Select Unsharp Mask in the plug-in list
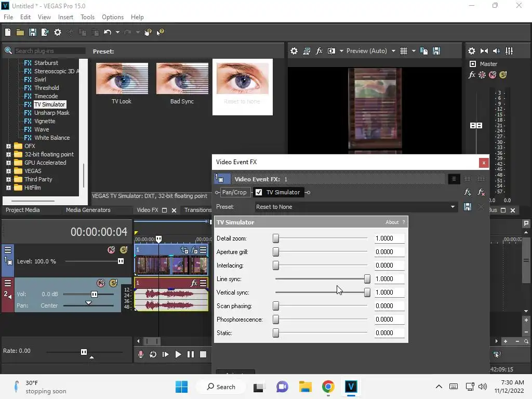 [51, 113]
